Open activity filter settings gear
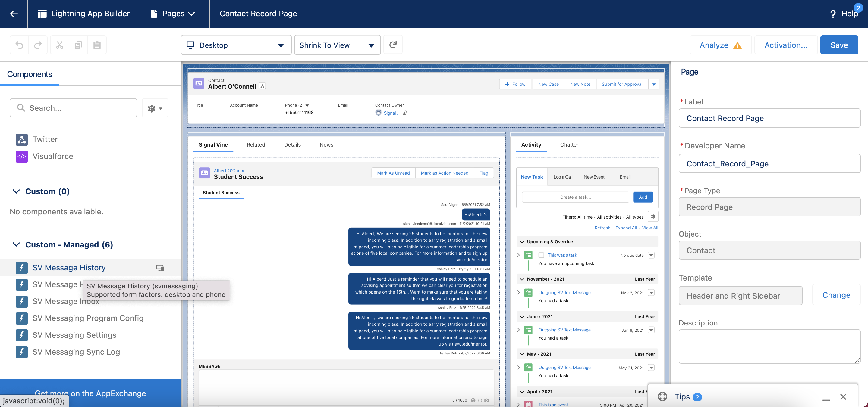Viewport: 868px width, 407px height. pos(653,216)
